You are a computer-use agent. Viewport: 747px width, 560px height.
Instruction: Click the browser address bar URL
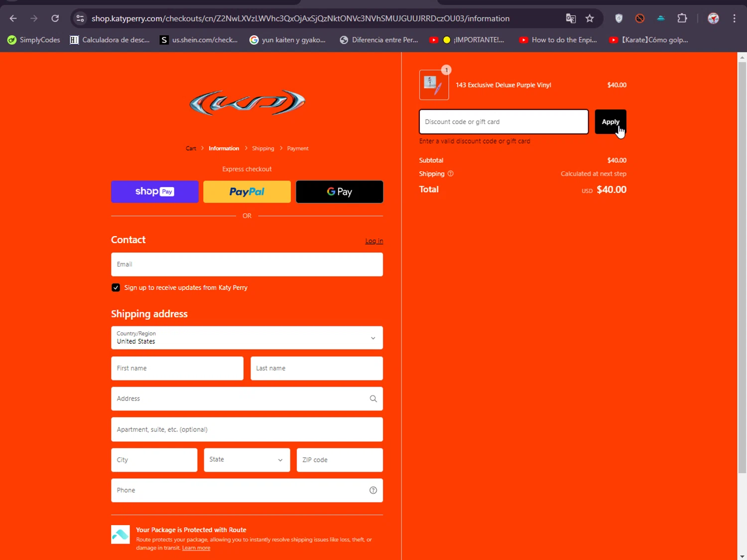300,18
